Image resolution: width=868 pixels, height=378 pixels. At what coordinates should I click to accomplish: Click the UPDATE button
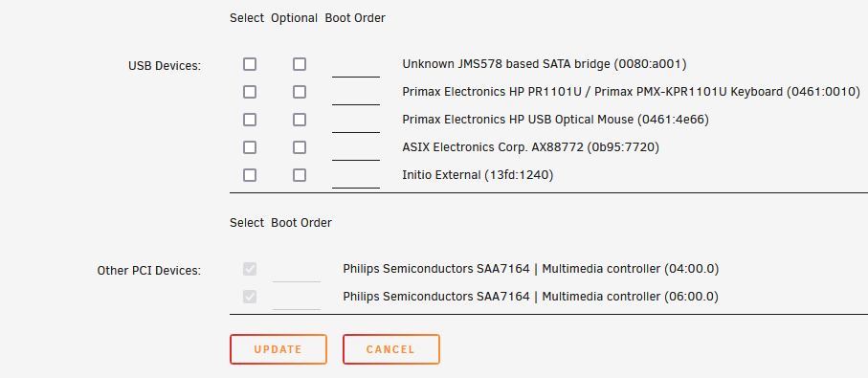278,349
